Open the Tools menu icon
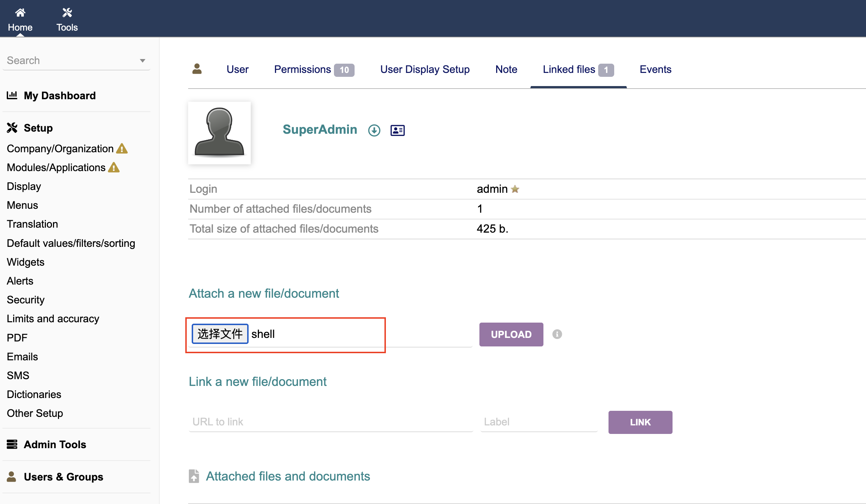The height and width of the screenshot is (504, 866). 67,13
